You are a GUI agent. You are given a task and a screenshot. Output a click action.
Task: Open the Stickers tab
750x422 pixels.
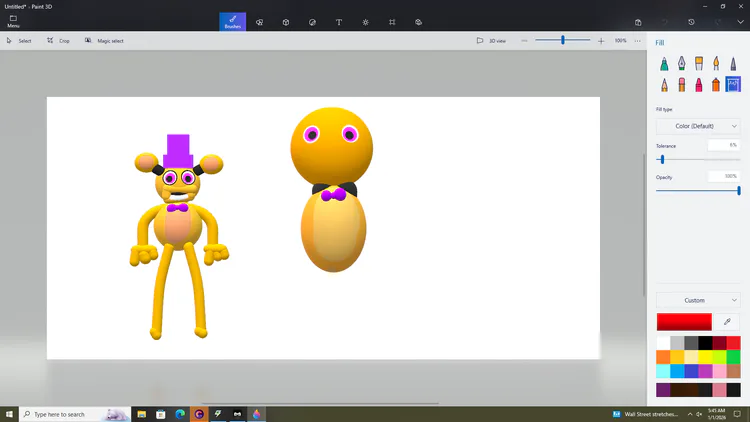tap(312, 22)
